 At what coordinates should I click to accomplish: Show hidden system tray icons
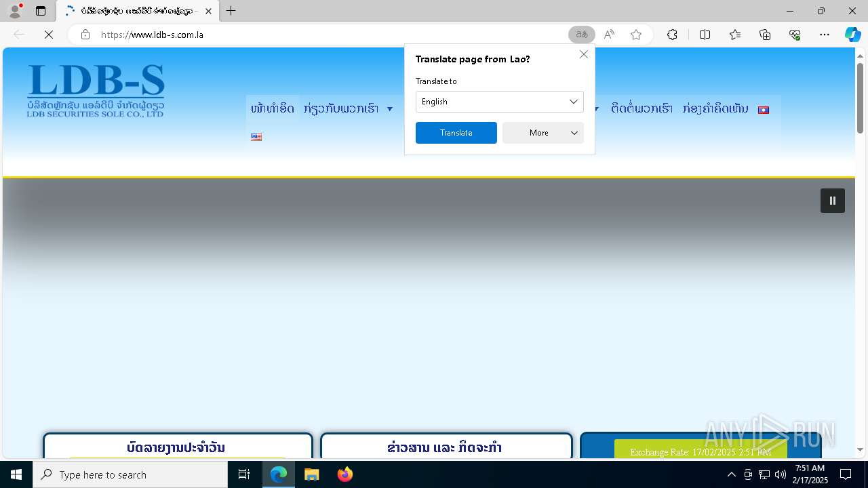point(731,474)
